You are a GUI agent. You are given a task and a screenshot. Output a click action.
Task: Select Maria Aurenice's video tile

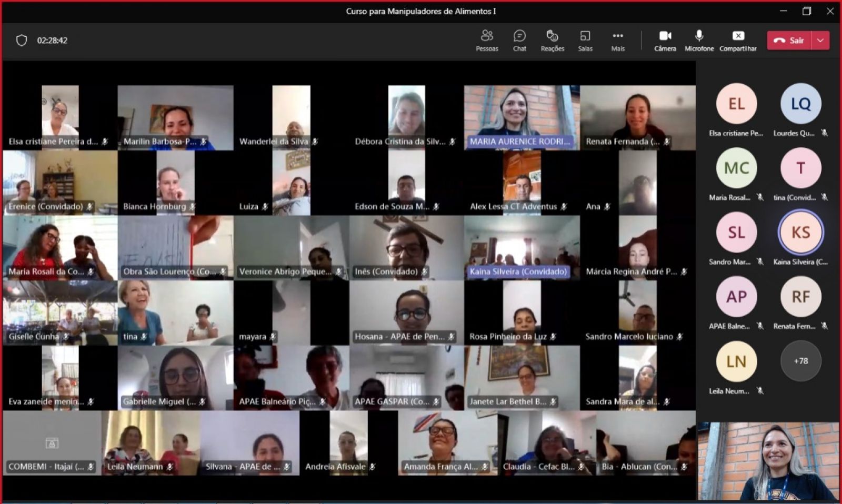coord(522,117)
